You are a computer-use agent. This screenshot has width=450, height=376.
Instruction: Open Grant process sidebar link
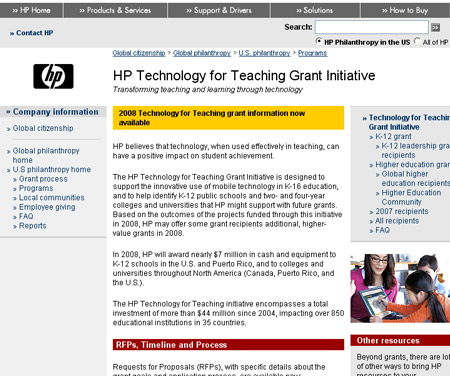coord(43,179)
